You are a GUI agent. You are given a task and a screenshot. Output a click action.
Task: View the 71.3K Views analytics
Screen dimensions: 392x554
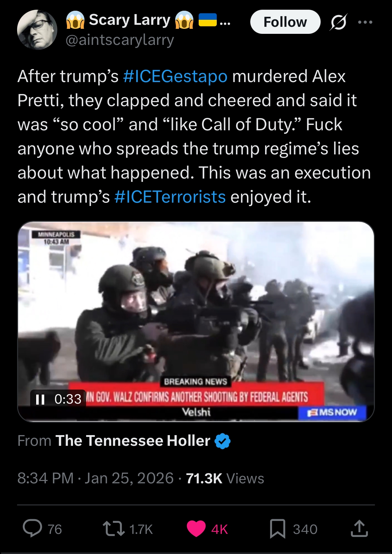pyautogui.click(x=225, y=478)
